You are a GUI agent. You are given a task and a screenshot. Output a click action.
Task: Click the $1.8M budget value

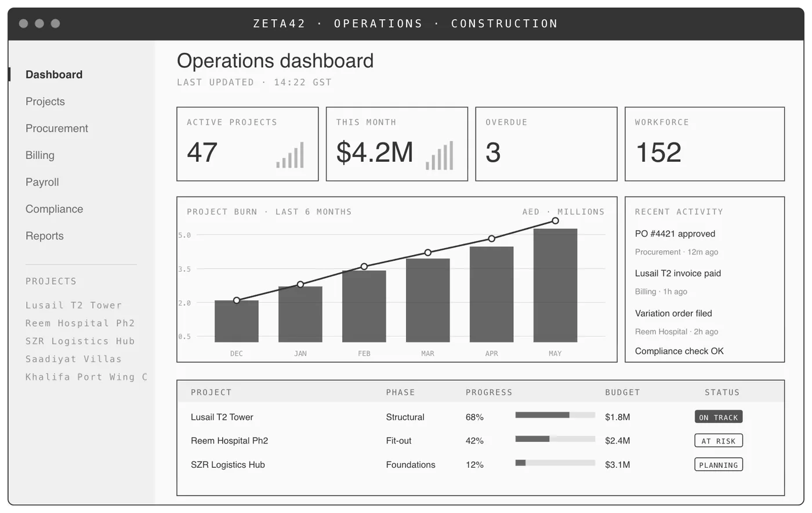tap(618, 417)
